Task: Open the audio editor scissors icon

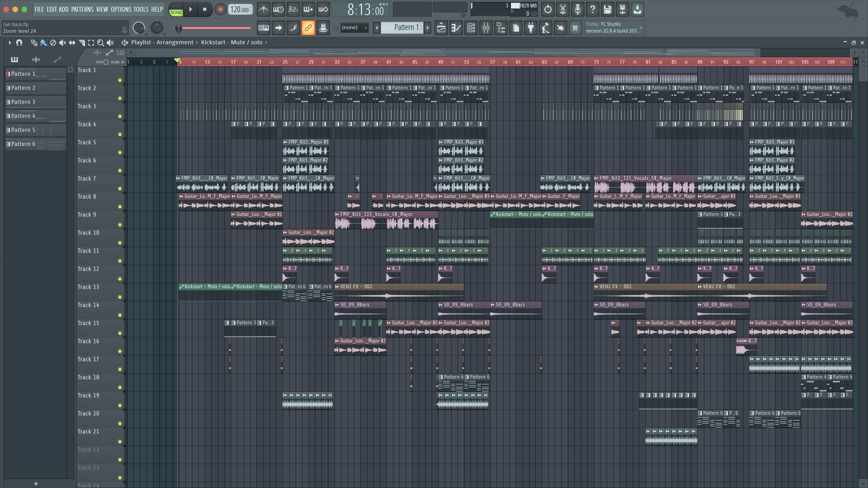Action: click(563, 9)
